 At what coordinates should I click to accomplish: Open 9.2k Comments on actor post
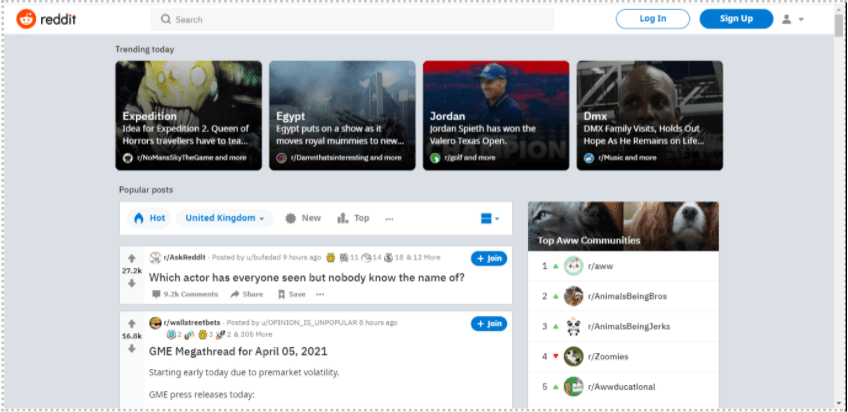[185, 294]
